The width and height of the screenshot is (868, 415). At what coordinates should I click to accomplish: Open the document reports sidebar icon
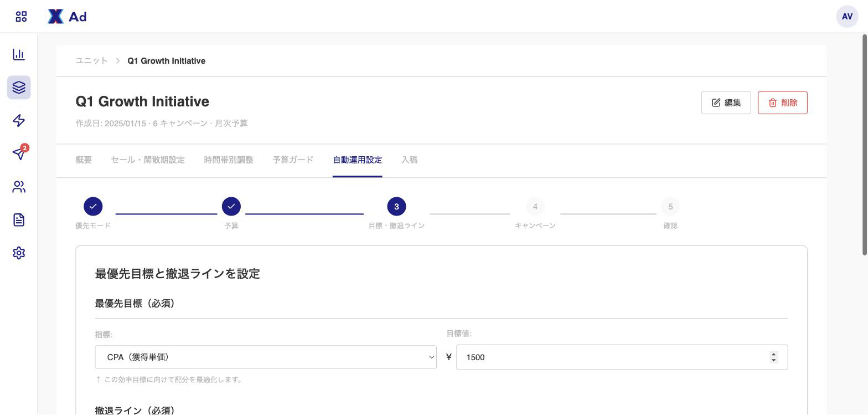pos(19,220)
